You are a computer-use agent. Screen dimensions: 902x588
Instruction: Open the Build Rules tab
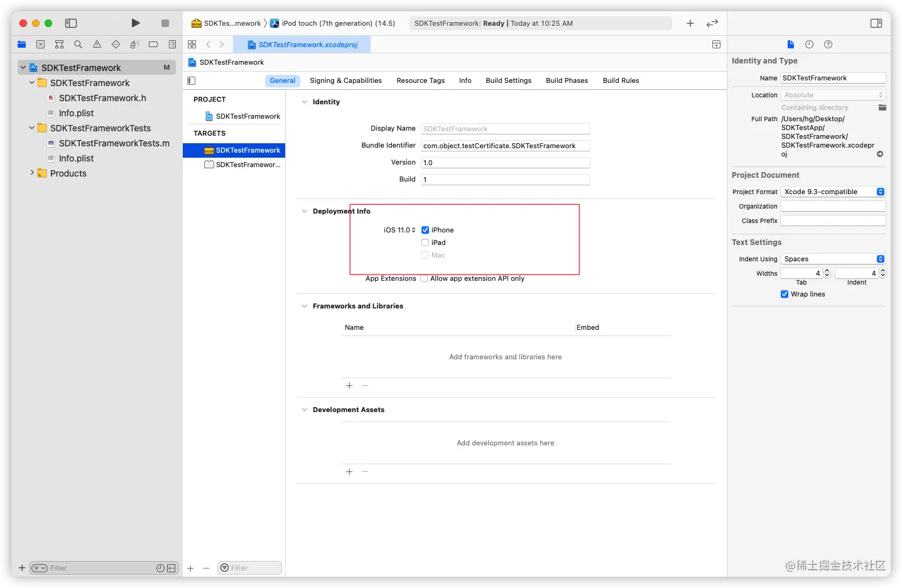tap(621, 80)
